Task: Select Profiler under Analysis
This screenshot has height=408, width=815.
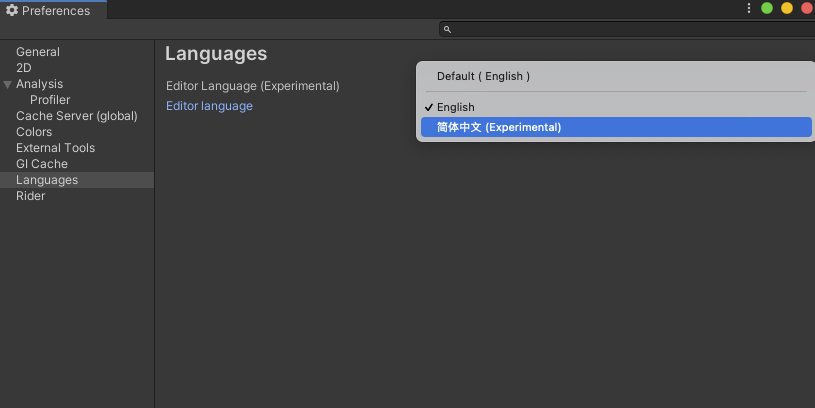Action: pos(50,100)
